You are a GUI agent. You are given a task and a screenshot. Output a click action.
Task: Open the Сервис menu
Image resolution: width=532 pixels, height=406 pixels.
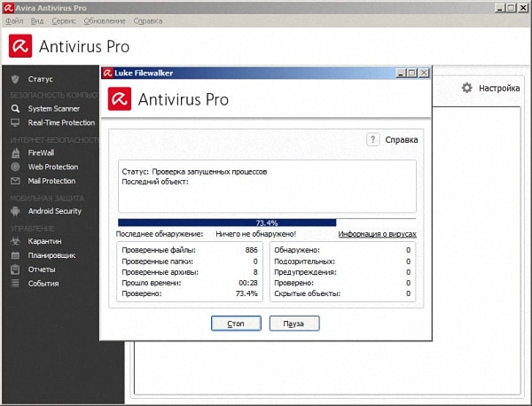tap(64, 20)
